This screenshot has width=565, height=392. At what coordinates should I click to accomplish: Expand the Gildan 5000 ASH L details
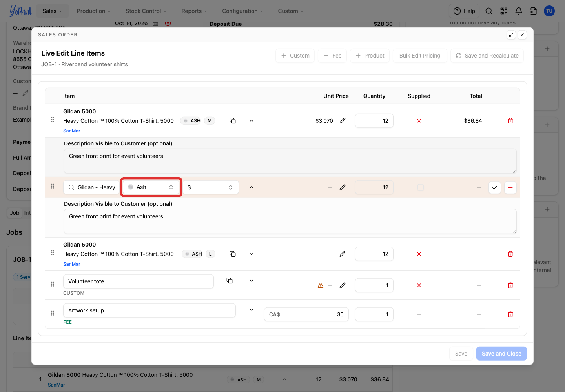[x=252, y=254]
